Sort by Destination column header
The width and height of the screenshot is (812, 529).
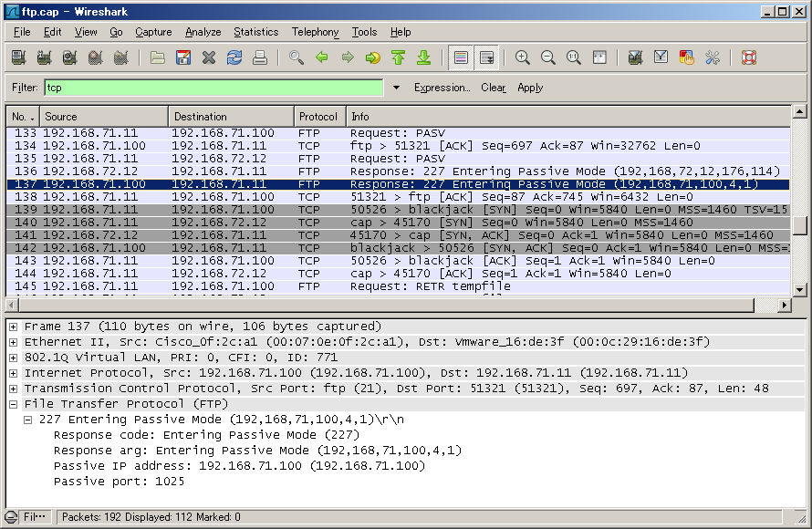click(x=231, y=117)
